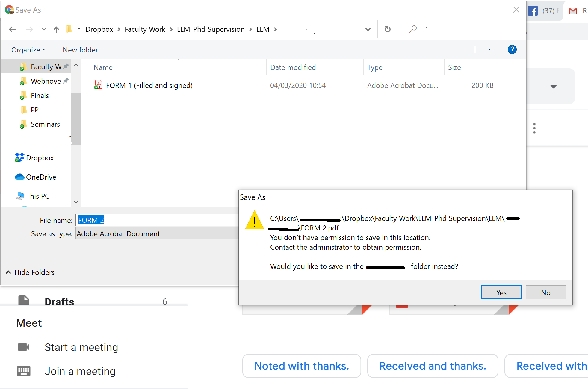Open Dropbox from the navigation sidebar
This screenshot has width=588, height=389.
pyautogui.click(x=40, y=158)
